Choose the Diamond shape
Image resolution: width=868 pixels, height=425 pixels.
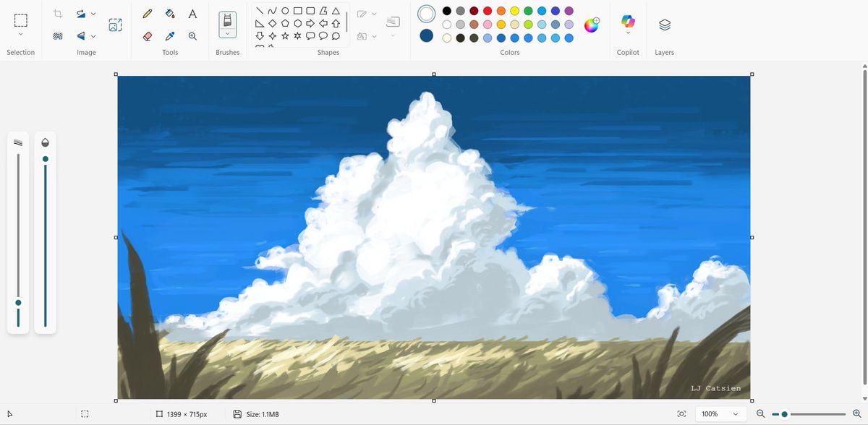(x=272, y=23)
